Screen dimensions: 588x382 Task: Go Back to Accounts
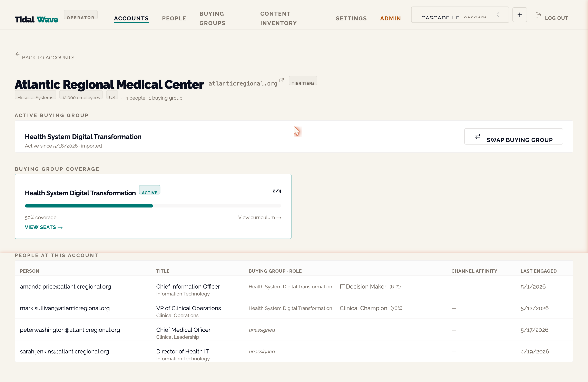[x=48, y=58]
